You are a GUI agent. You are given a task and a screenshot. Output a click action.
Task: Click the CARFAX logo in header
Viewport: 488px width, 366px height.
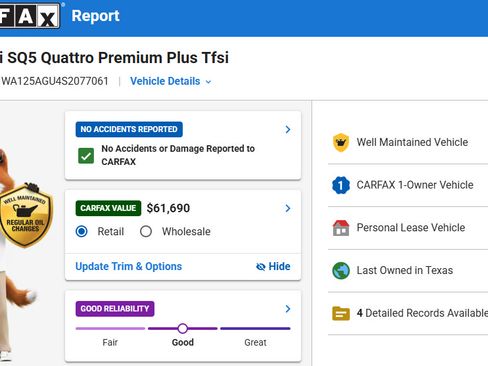click(30, 16)
